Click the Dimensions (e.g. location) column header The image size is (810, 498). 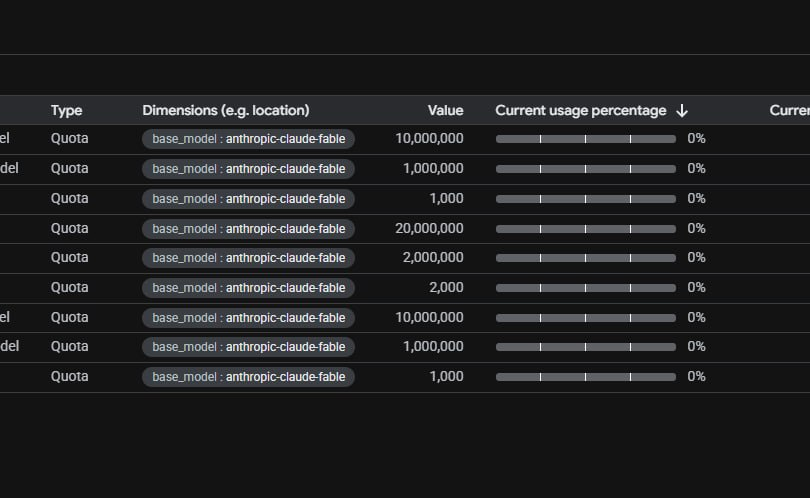226,111
